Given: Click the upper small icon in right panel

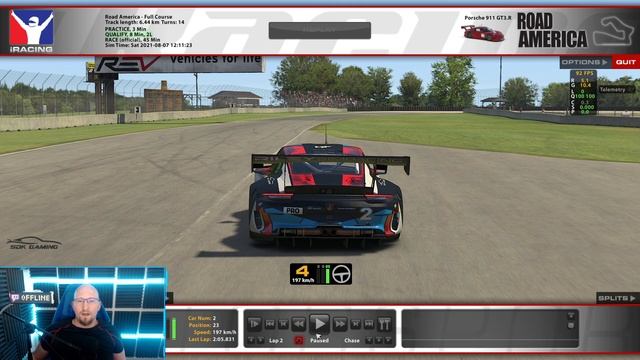Looking at the screenshot, I should [571, 315].
